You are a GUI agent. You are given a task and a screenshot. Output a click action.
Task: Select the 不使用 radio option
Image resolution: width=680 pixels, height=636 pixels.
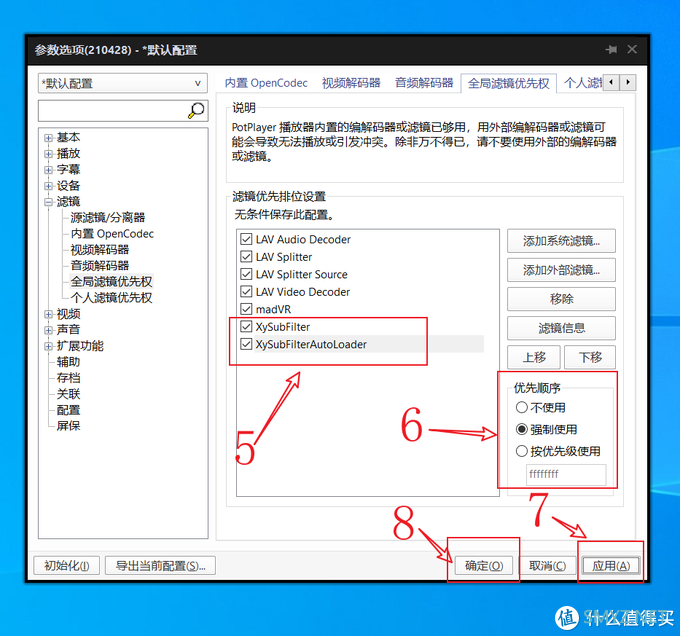tap(522, 407)
